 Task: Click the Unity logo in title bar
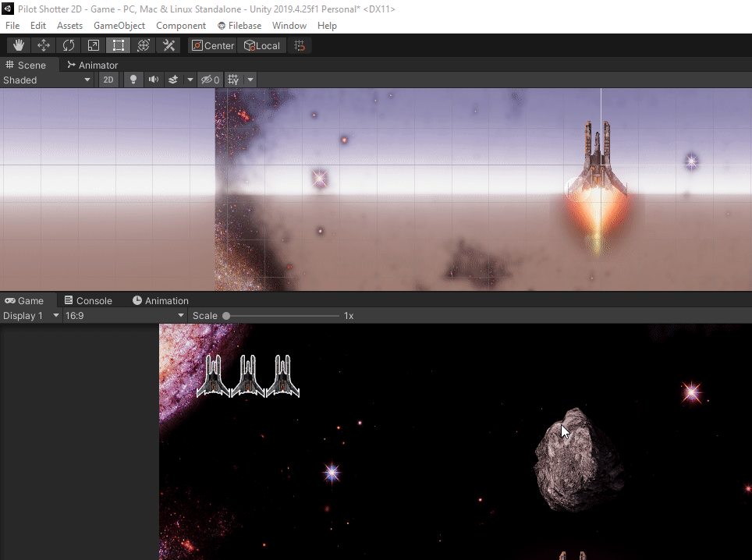point(8,9)
